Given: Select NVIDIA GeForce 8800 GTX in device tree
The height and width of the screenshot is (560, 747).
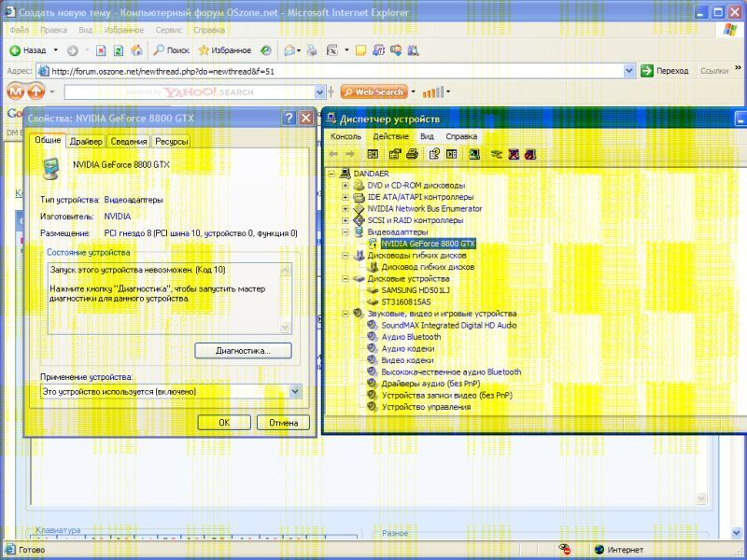Looking at the screenshot, I should click(x=429, y=244).
